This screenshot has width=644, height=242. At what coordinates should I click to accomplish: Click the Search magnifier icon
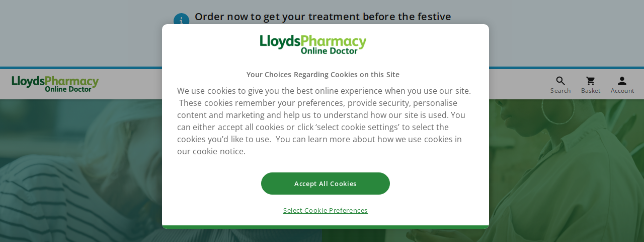(x=560, y=81)
